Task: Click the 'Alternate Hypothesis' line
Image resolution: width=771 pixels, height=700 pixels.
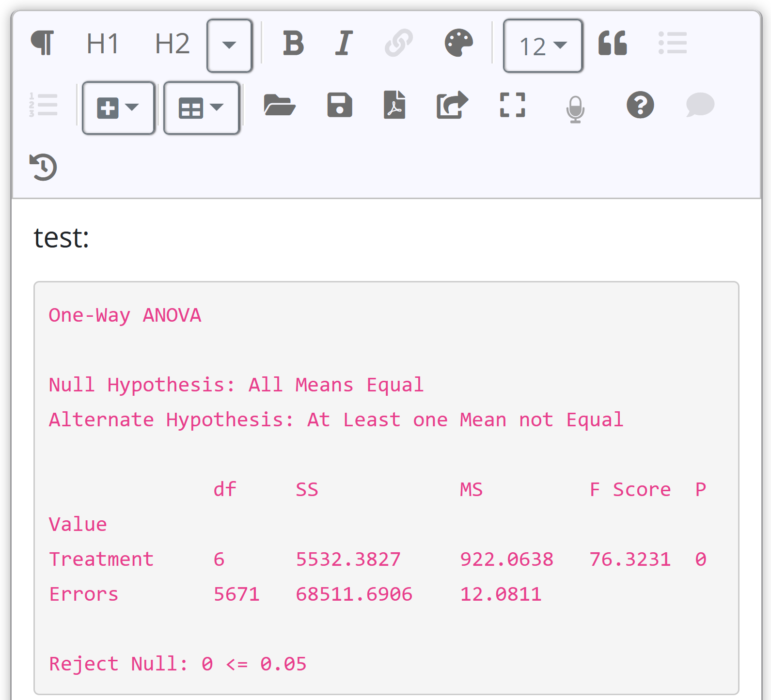Action: [x=336, y=420]
